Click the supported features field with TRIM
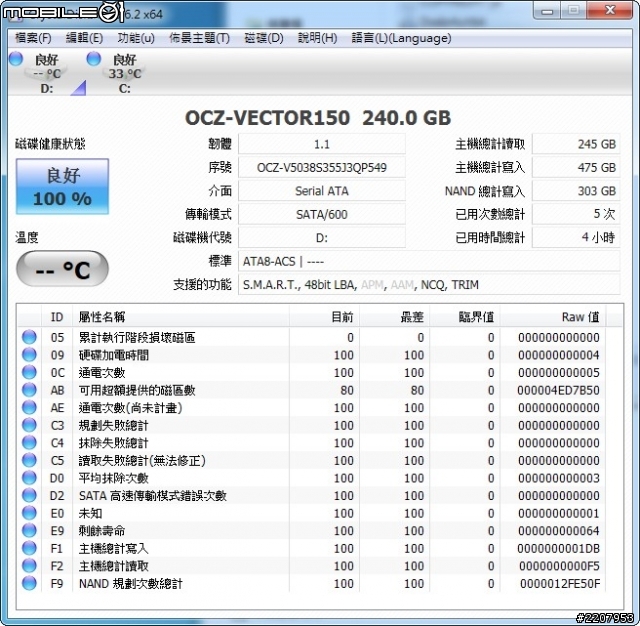 coord(429,284)
